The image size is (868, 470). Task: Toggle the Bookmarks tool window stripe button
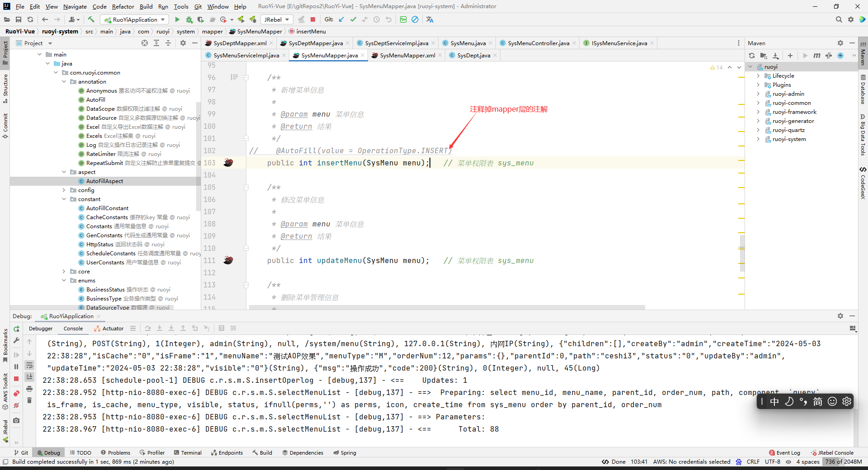5,345
